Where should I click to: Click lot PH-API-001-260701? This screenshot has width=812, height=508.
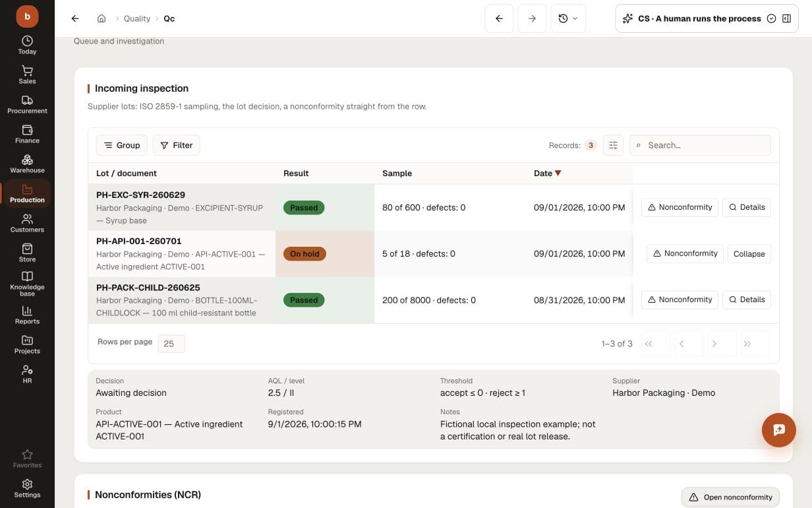coord(138,241)
